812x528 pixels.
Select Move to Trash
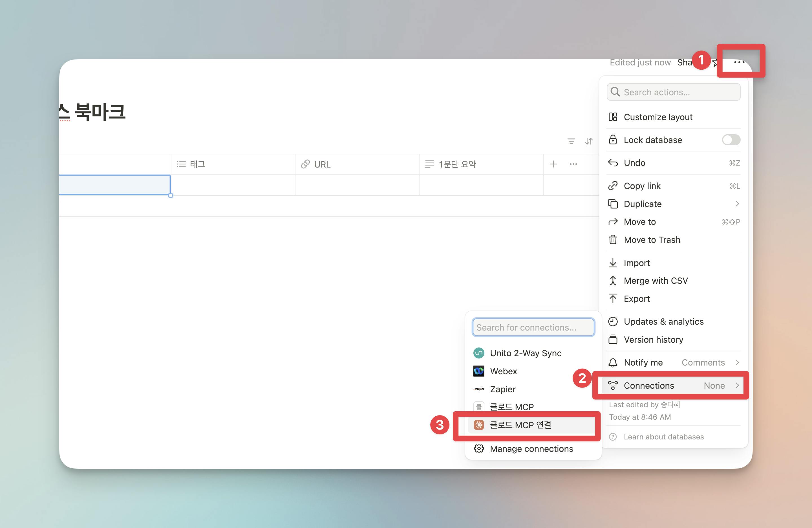pyautogui.click(x=652, y=239)
